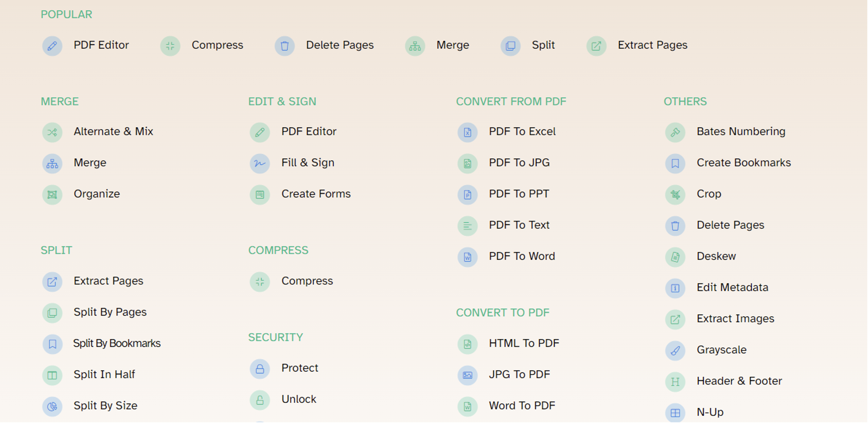The image size is (868, 423).
Task: Open the HTML To PDF converter link
Action: [x=524, y=343]
